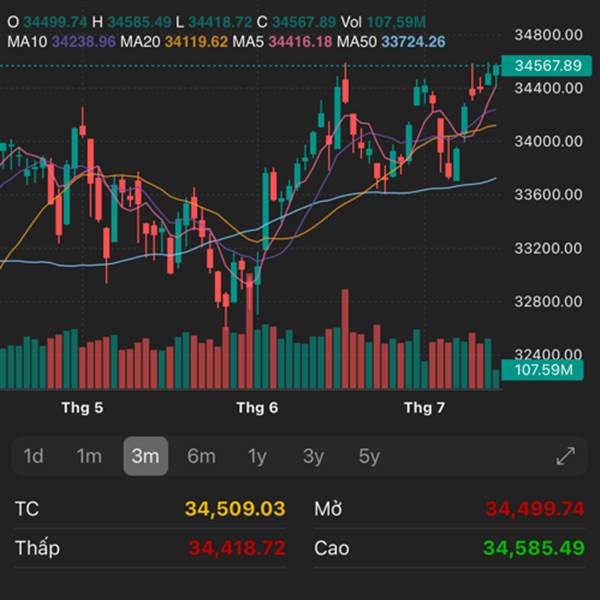Click the 34800.00 price axis label

pyautogui.click(x=549, y=35)
